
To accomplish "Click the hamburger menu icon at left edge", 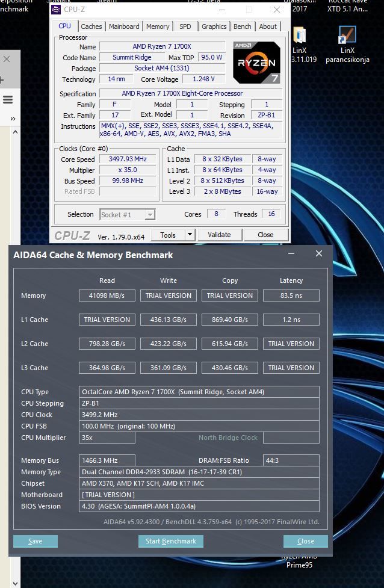I will pos(8,99).
